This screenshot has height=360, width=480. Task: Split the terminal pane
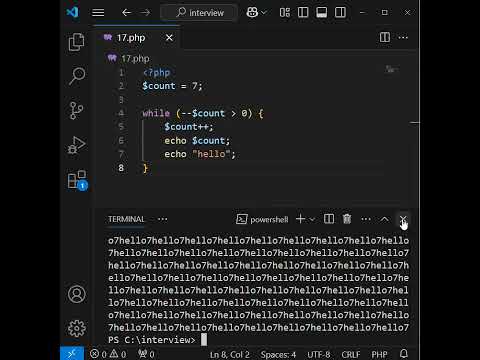pos(329,219)
